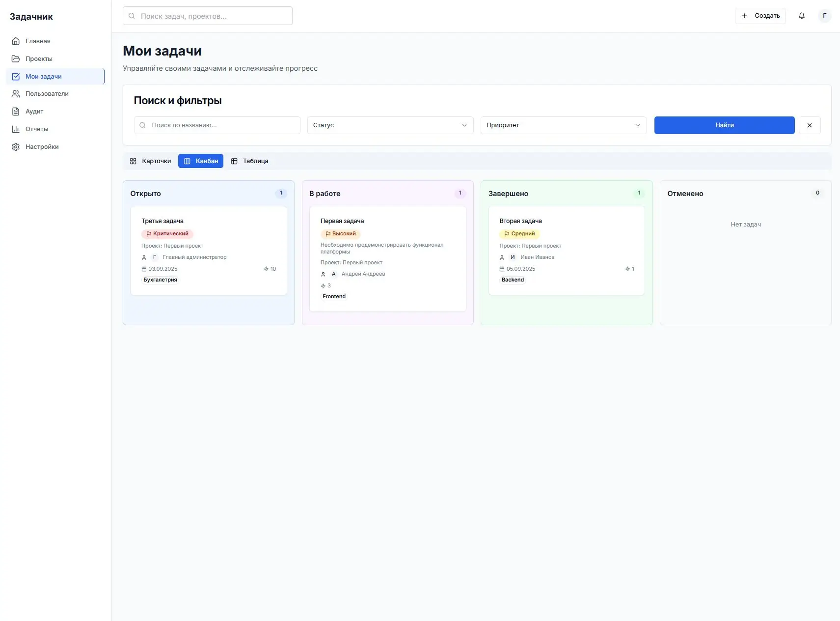Viewport: 840px width, 621px height.
Task: Click the Главная home icon in sidebar
Action: click(16, 41)
